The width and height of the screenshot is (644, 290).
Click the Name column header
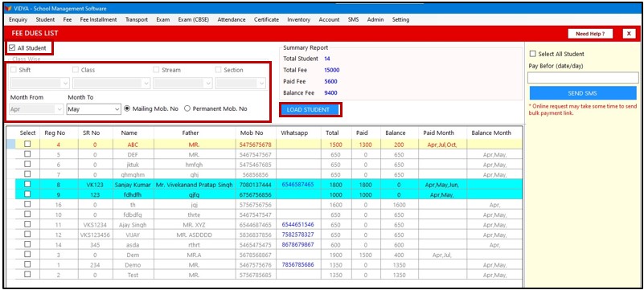coord(129,133)
